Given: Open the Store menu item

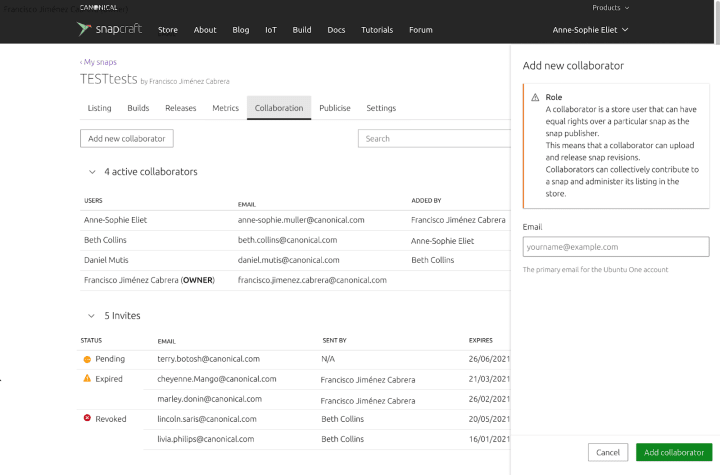Looking at the screenshot, I should click(x=168, y=30).
